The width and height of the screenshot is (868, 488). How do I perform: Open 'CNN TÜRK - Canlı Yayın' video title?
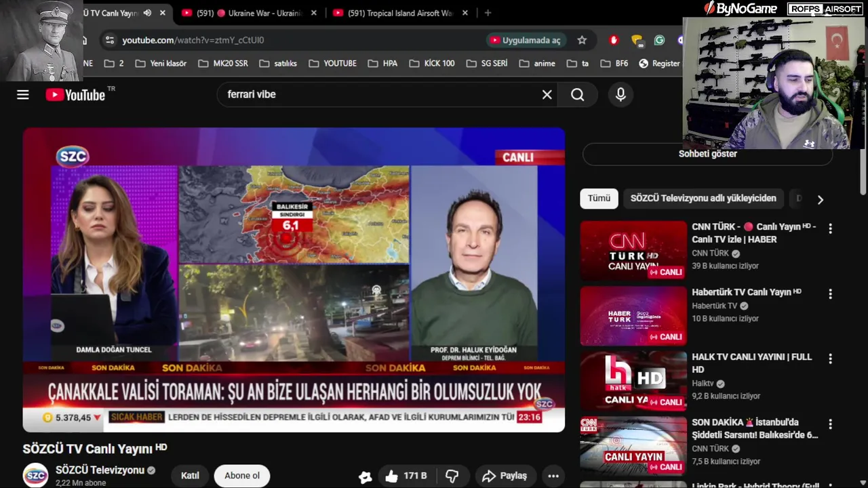pyautogui.click(x=753, y=232)
